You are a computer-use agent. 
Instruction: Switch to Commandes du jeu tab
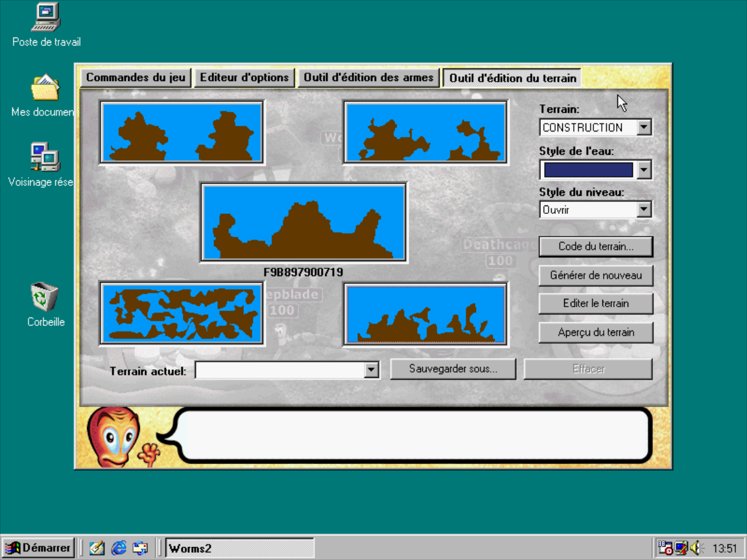click(136, 78)
